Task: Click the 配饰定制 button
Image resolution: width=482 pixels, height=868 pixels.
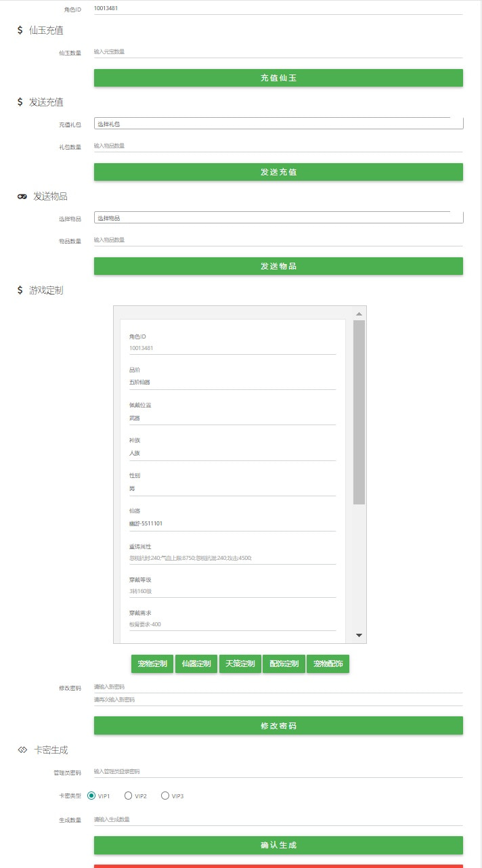Action: pos(284,664)
